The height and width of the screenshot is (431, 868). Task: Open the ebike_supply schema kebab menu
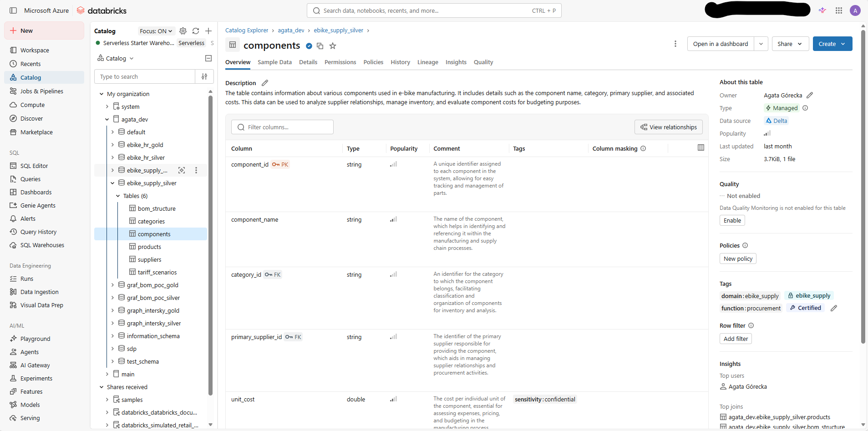tap(196, 170)
